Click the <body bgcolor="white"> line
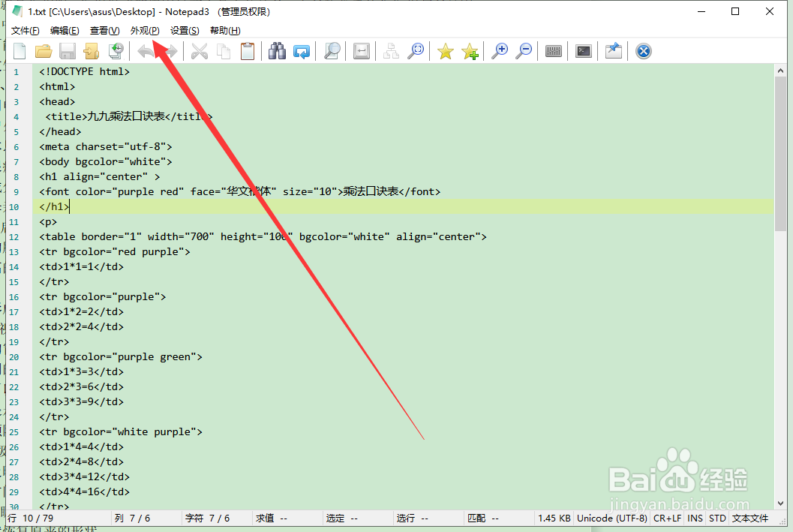793x532 pixels. (x=106, y=162)
